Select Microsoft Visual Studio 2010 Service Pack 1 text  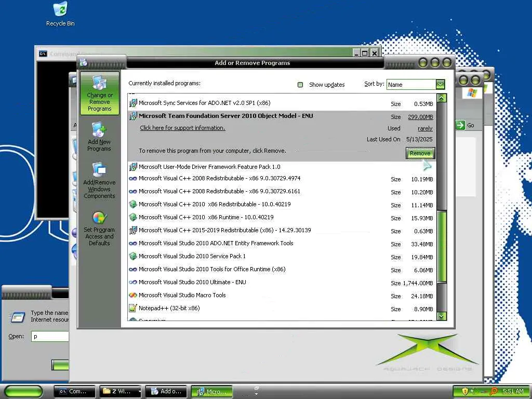[192, 256]
